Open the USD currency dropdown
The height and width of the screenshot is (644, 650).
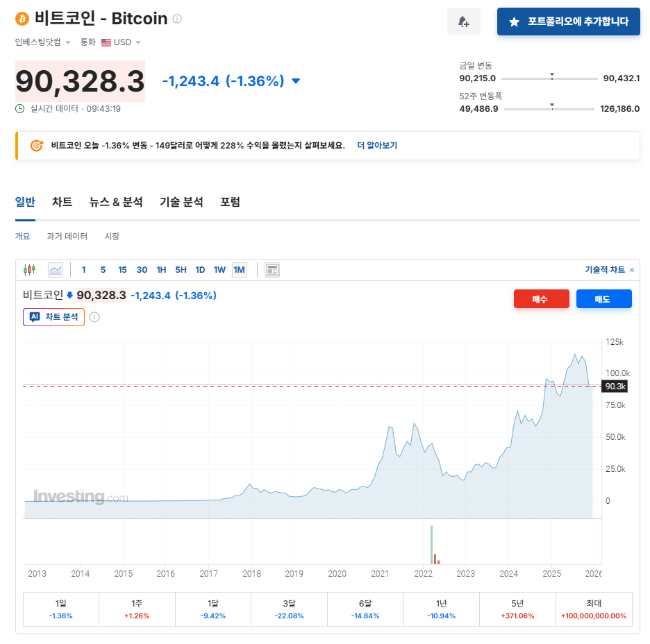[x=121, y=42]
